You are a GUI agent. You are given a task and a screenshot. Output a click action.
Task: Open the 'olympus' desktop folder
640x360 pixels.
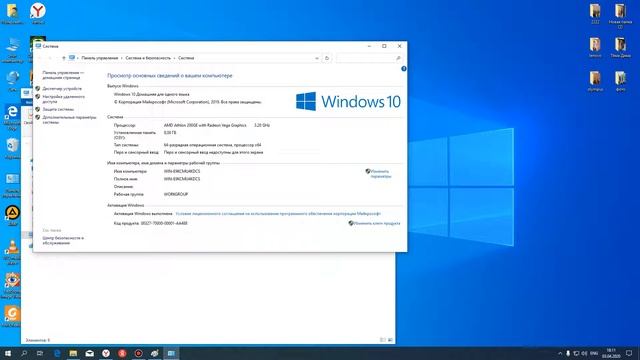tap(595, 80)
